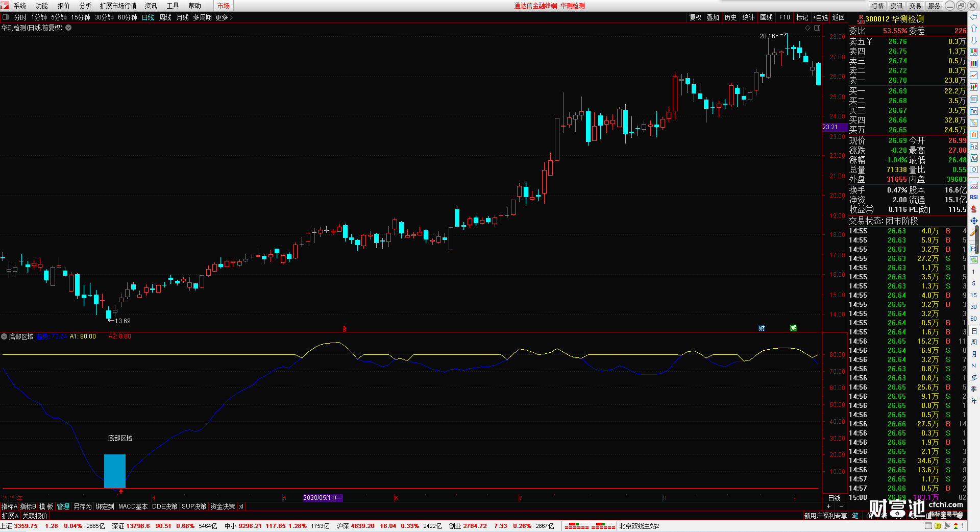Click the tree structure sidebar icon
980x532 pixels.
[974, 123]
